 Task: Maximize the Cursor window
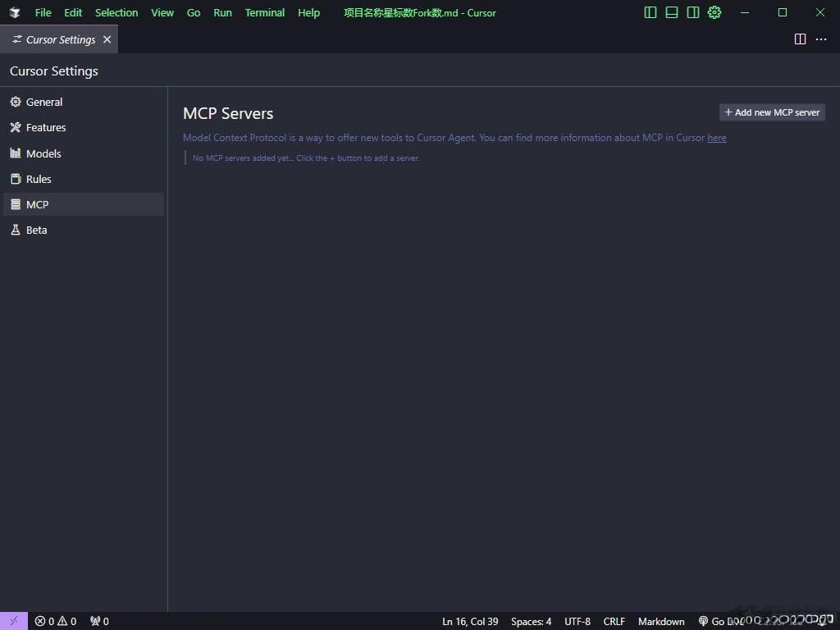782,12
